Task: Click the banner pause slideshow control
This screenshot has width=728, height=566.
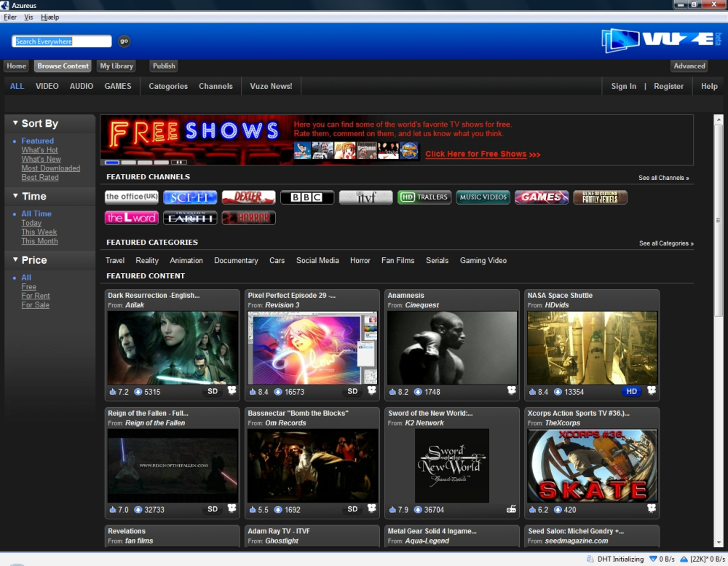Action: click(x=179, y=162)
